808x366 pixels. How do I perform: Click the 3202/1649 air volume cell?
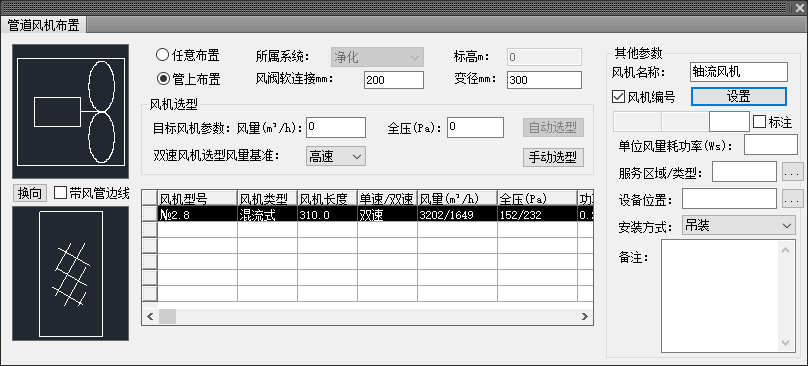tap(458, 214)
